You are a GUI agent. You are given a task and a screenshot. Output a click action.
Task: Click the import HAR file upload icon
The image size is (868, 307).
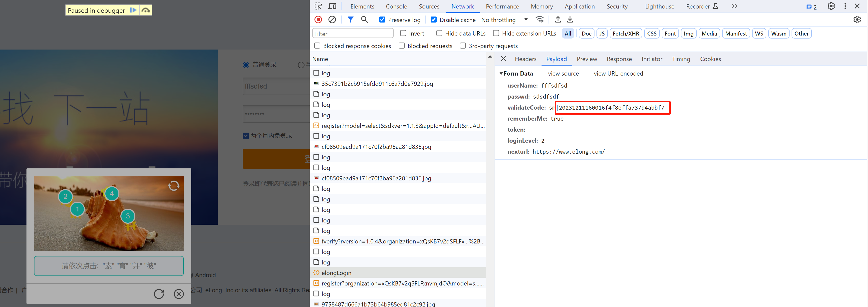557,20
